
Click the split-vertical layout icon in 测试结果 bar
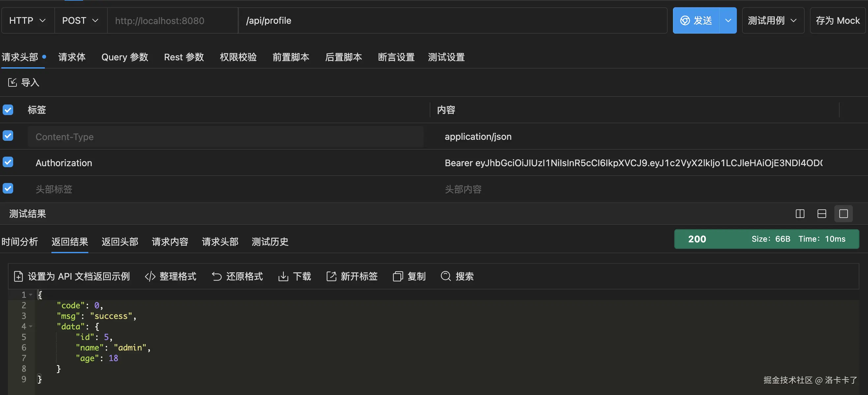pyautogui.click(x=800, y=214)
